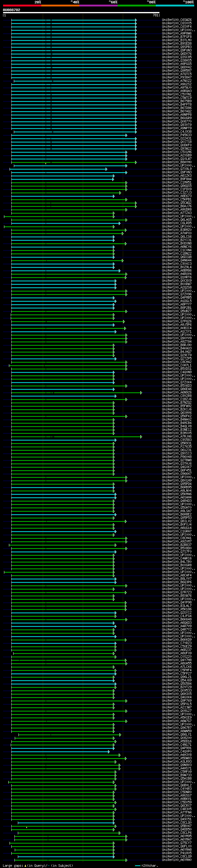Click label UniRef100_C8CLP6
197x868 pixels.
click(177, 833)
